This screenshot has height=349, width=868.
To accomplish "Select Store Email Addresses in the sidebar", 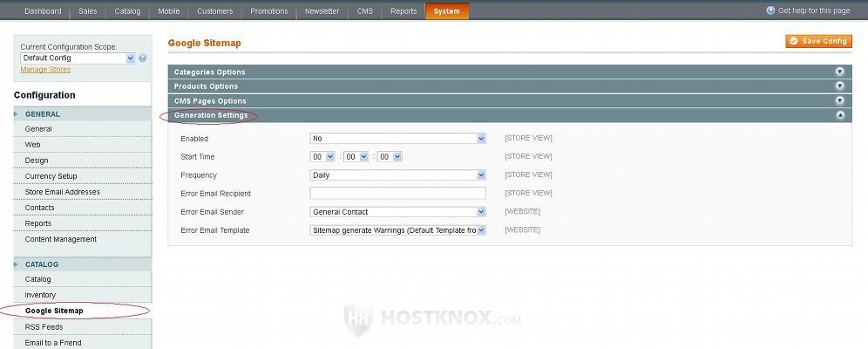I will [x=83, y=192].
